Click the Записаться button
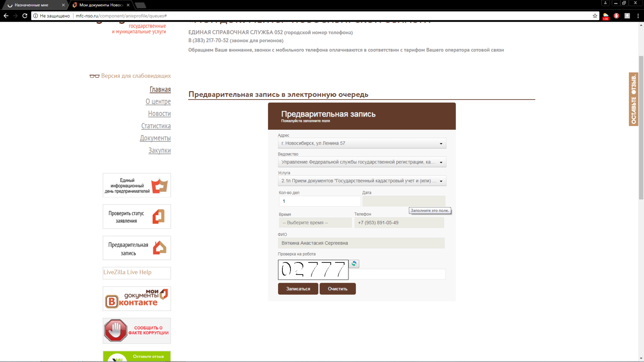Image resolution: width=644 pixels, height=362 pixels. click(298, 289)
